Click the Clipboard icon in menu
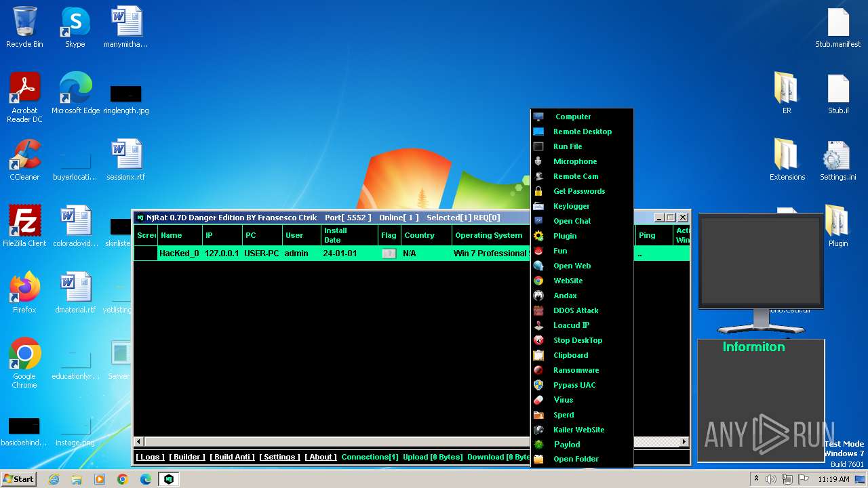The height and width of the screenshot is (488, 868). point(538,355)
